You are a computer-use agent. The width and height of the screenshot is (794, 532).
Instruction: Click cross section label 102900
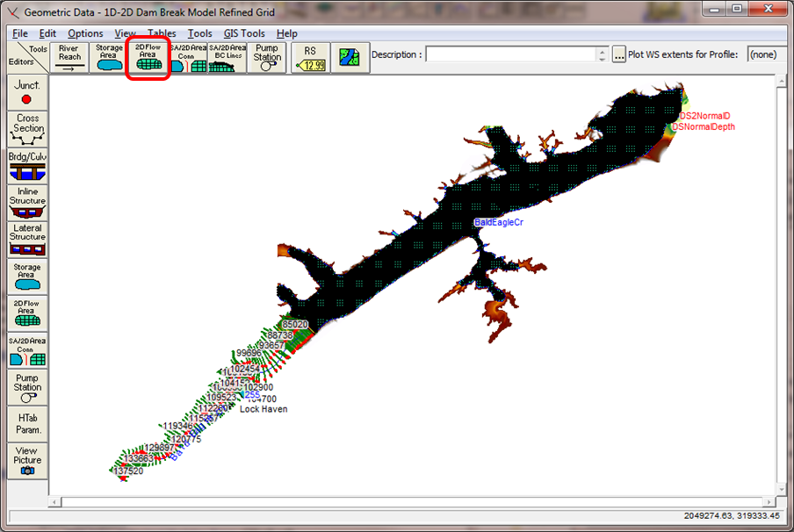click(x=258, y=387)
